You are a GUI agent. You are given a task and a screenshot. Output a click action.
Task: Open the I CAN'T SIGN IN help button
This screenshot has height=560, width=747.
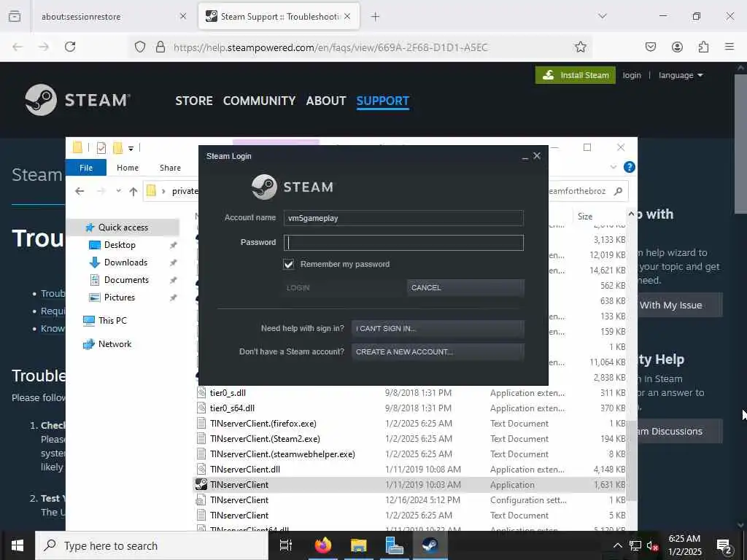point(438,329)
